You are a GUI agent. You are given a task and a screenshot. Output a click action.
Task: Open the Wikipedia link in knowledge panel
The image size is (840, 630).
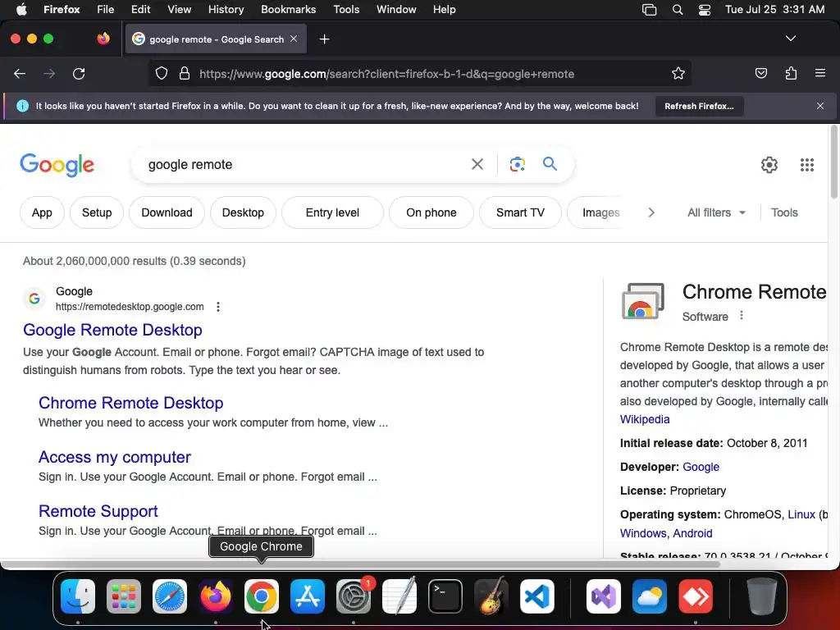pyautogui.click(x=645, y=419)
